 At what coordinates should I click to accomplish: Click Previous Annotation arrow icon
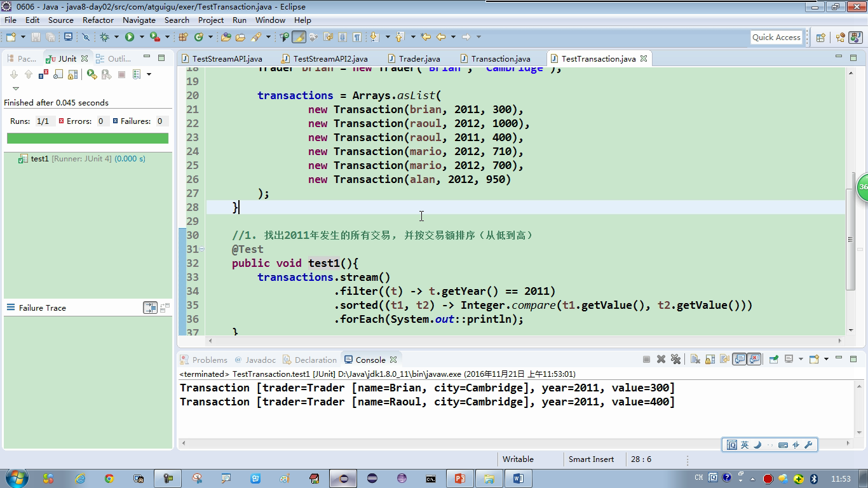pos(400,37)
